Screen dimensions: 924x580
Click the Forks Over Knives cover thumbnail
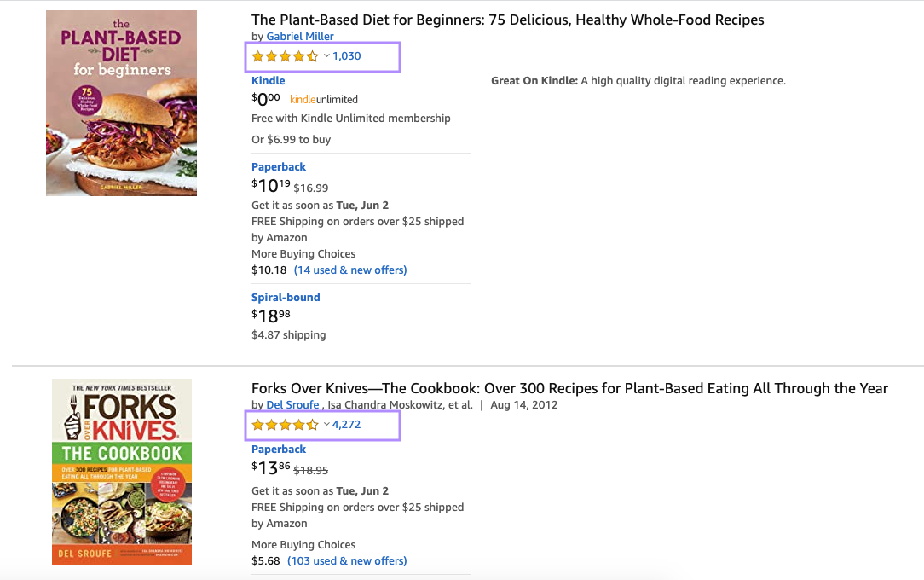(122, 472)
